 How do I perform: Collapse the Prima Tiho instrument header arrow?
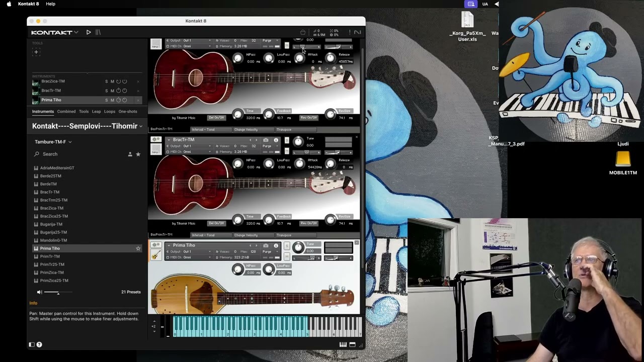point(169,245)
